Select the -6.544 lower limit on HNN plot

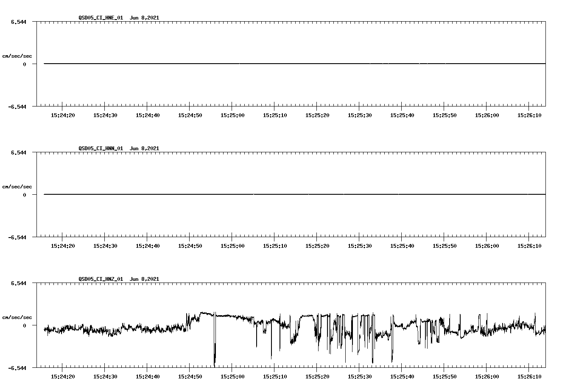click(17, 238)
